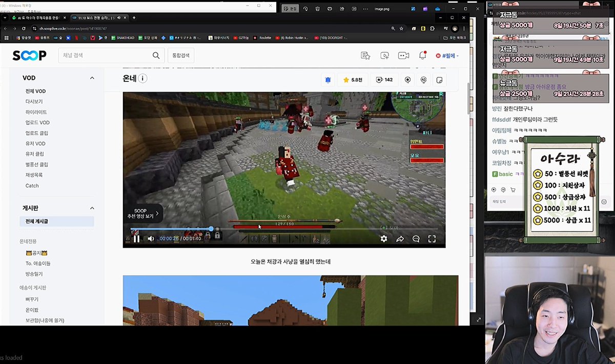This screenshot has height=364, width=615.
Task: Open 뻐꾸기 board
Action: 32,299
